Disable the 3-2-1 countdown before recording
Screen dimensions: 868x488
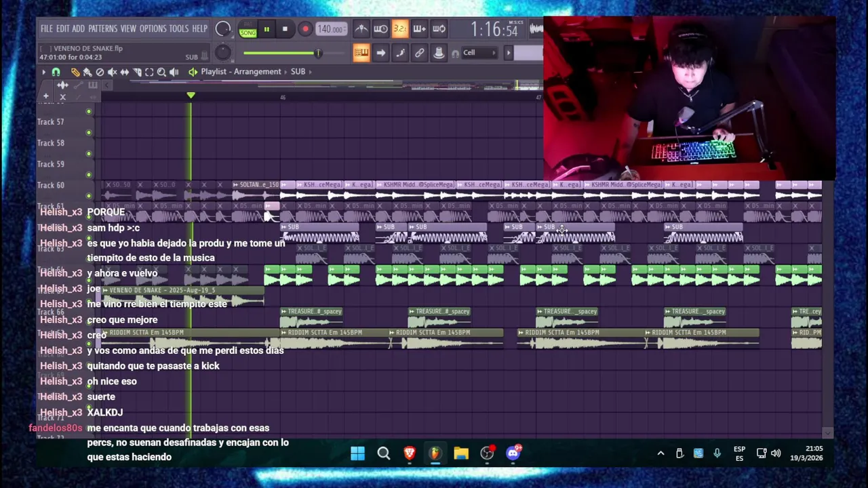coord(400,28)
